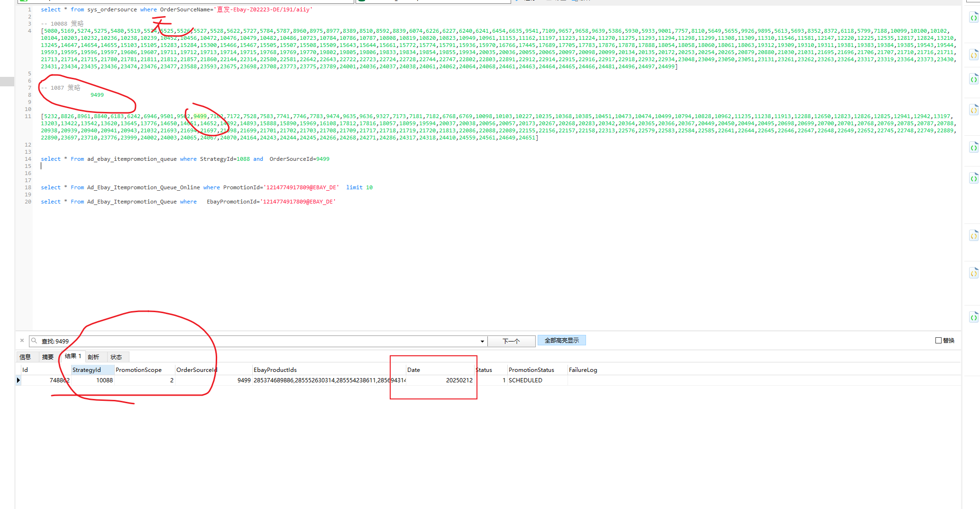Click the '-- 10088 策略' comment line

(x=62, y=24)
